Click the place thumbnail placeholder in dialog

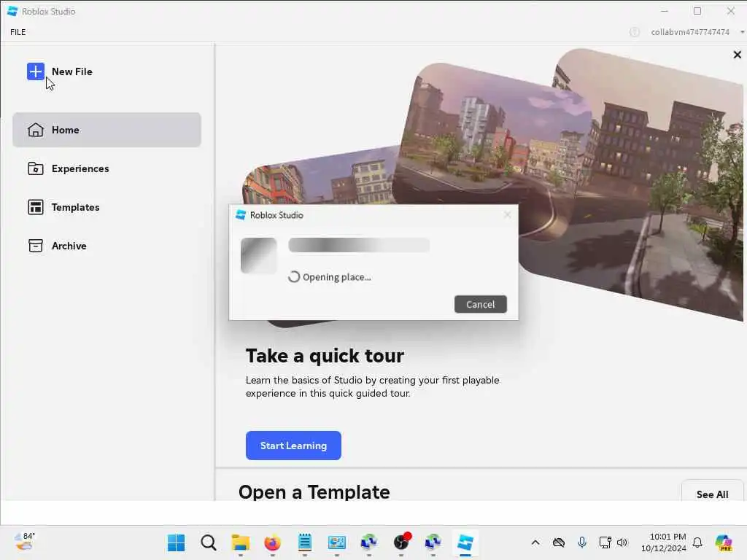(x=259, y=255)
